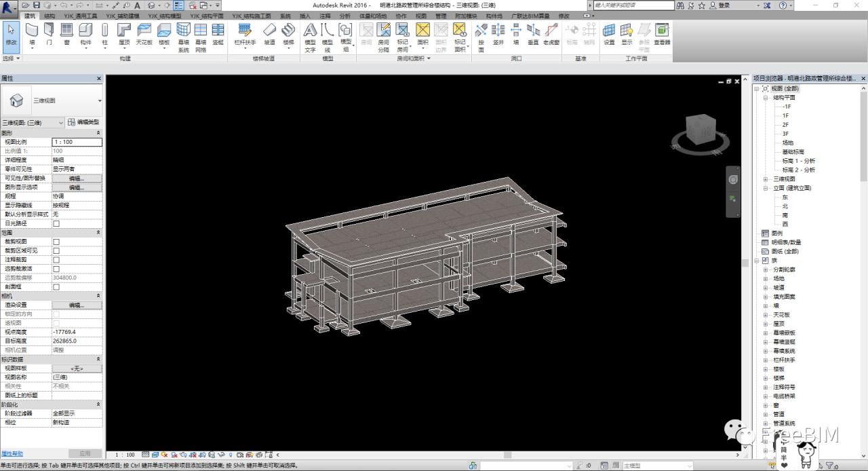Toggle the 日光路径 checkbox
This screenshot has width=868, height=471.
[56, 223]
